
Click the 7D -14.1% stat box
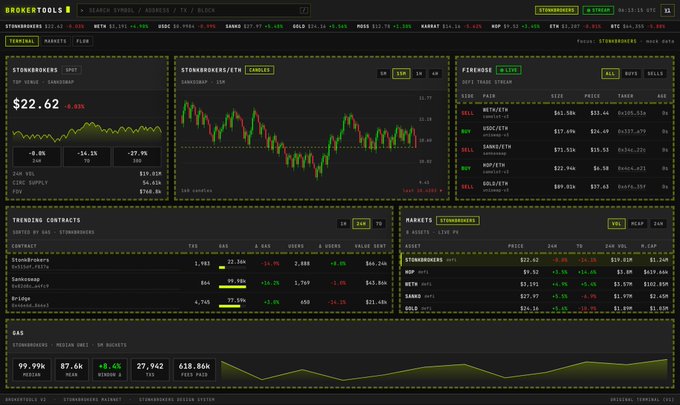(x=87, y=157)
